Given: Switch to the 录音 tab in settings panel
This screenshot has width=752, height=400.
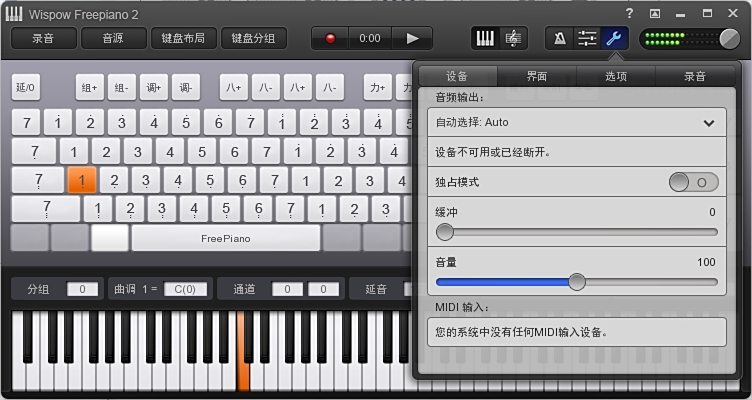Looking at the screenshot, I should point(695,76).
